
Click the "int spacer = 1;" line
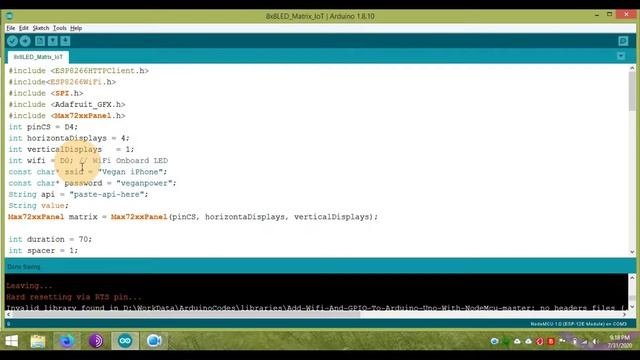pyautogui.click(x=43, y=250)
